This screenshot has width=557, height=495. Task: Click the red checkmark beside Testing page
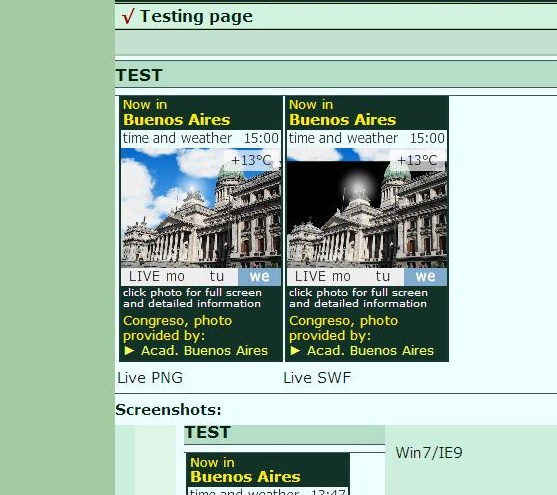[128, 16]
